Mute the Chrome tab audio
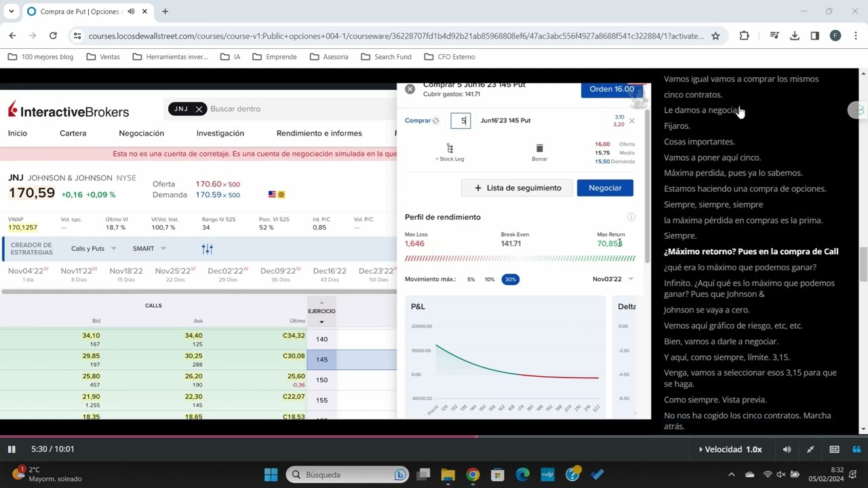The height and width of the screenshot is (488, 868). pyautogui.click(x=131, y=12)
